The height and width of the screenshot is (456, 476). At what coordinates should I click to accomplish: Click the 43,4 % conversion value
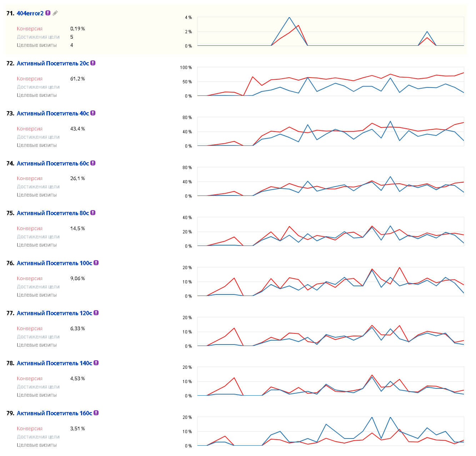click(77, 129)
